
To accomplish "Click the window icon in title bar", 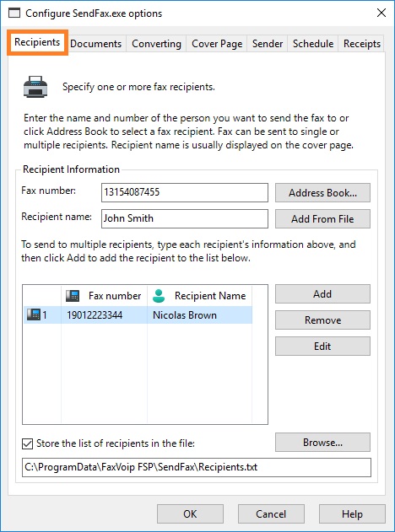I will pyautogui.click(x=14, y=13).
